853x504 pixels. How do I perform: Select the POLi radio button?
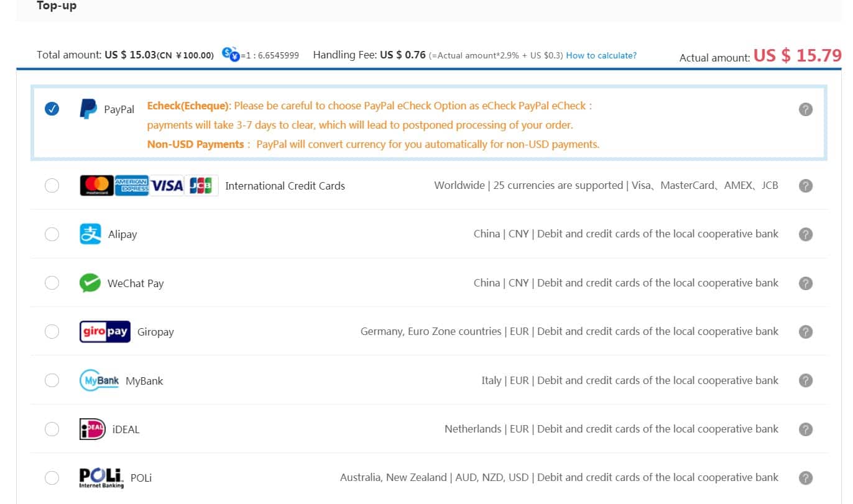click(52, 478)
